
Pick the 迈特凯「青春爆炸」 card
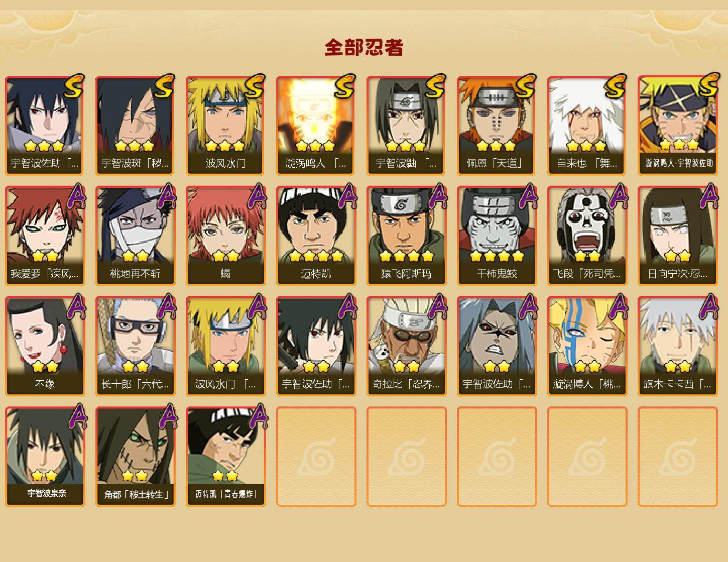(225, 457)
